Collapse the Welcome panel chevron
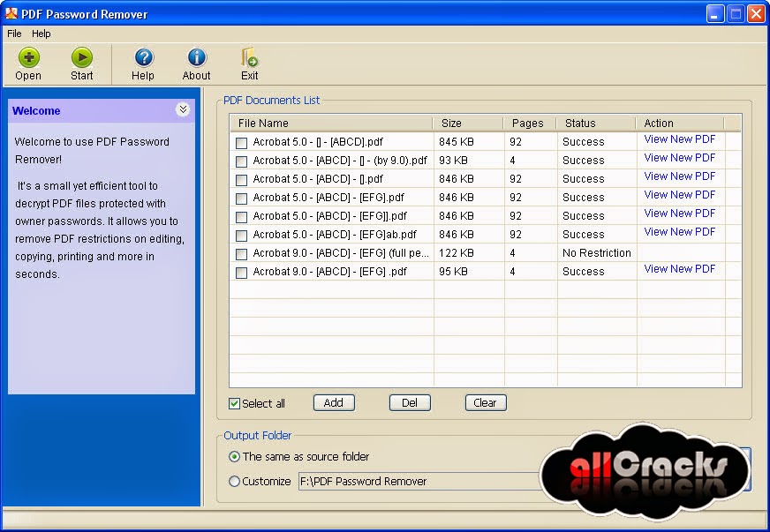This screenshot has height=532, width=770. [x=183, y=109]
